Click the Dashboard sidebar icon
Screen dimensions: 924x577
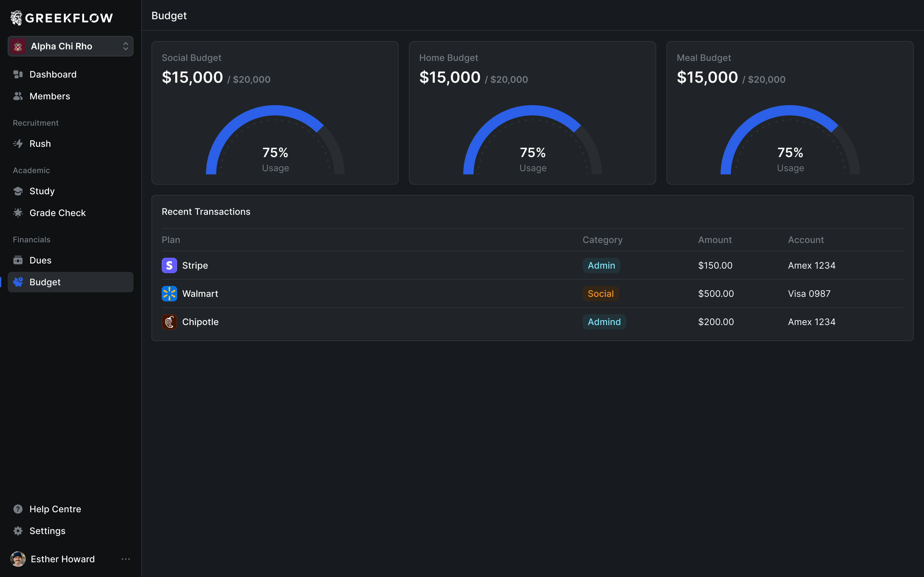point(18,74)
